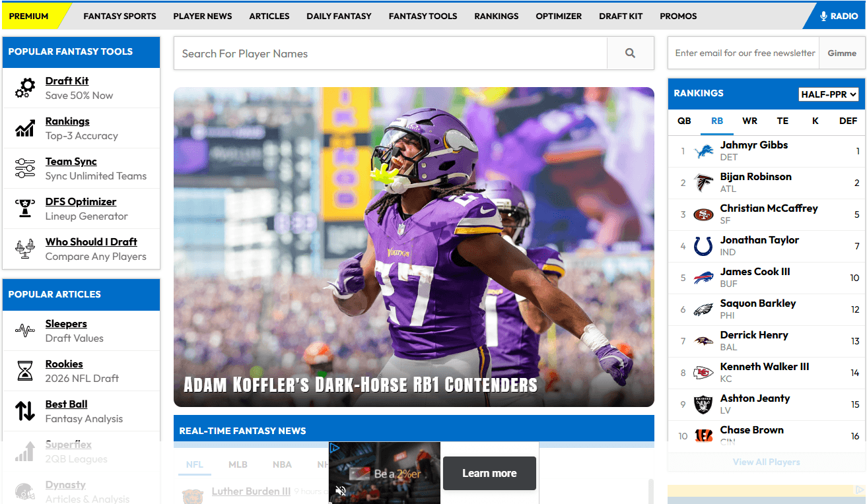Open the Rookies articles link
This screenshot has width=867, height=504.
click(64, 363)
